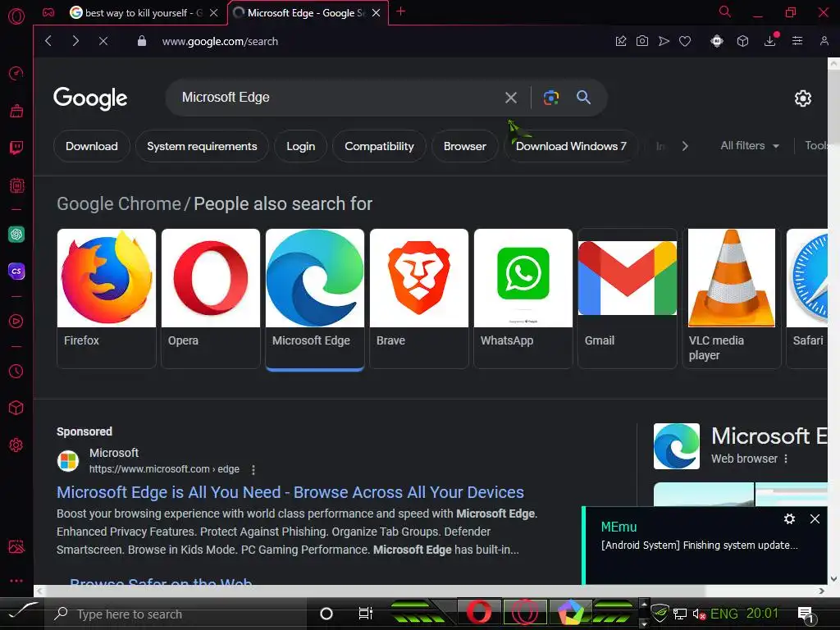Viewport: 840px width, 630px height.
Task: Clear the Google search box text
Action: coord(511,98)
